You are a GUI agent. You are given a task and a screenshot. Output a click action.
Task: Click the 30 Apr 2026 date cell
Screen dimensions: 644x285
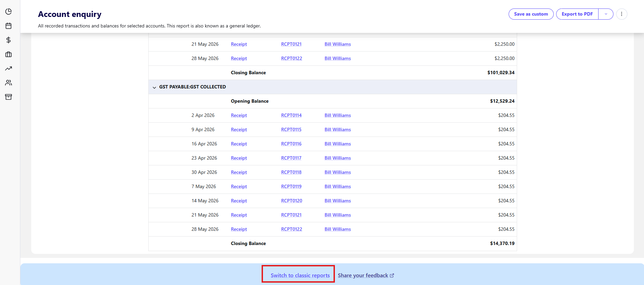coord(204,172)
